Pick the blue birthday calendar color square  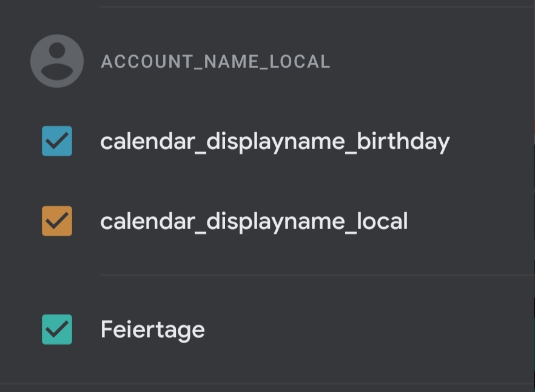(57, 141)
